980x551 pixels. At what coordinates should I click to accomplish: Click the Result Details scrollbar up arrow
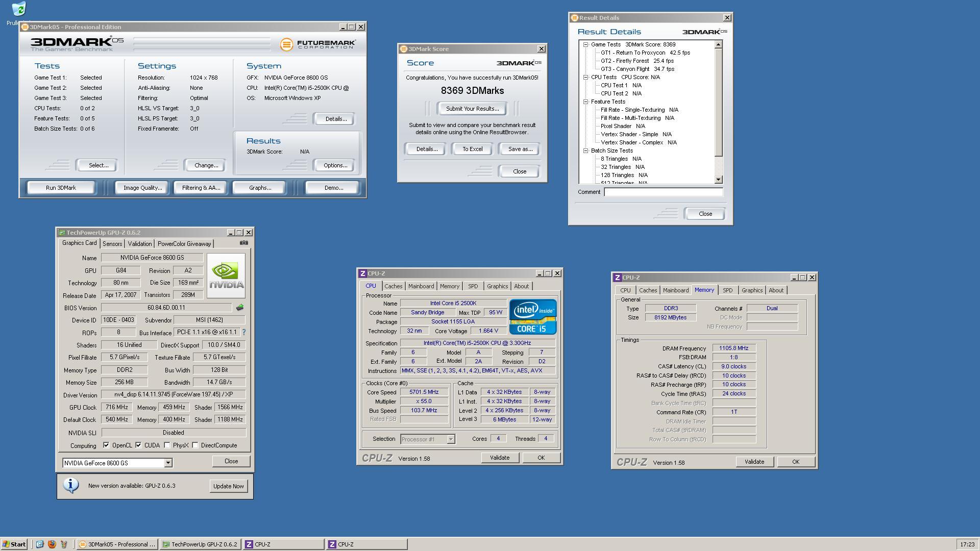click(718, 44)
